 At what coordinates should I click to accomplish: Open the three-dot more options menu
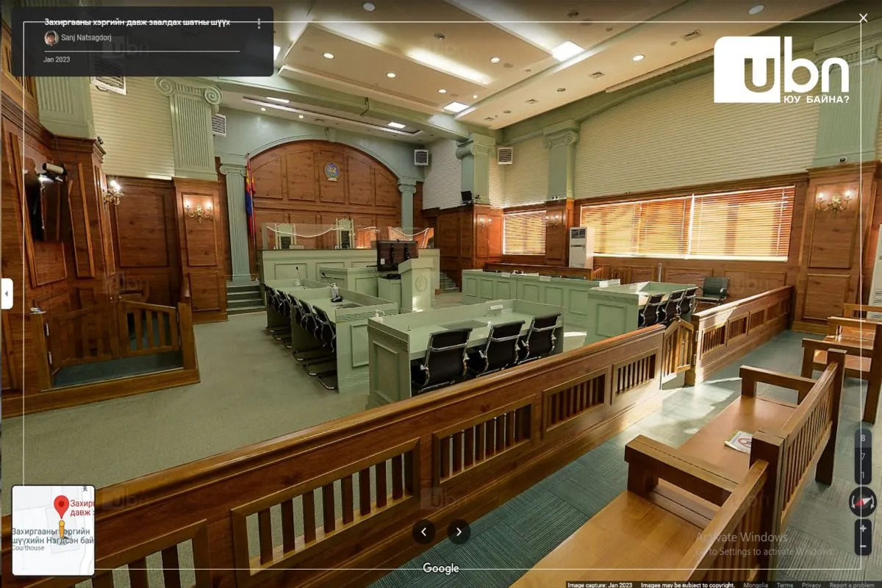click(259, 24)
